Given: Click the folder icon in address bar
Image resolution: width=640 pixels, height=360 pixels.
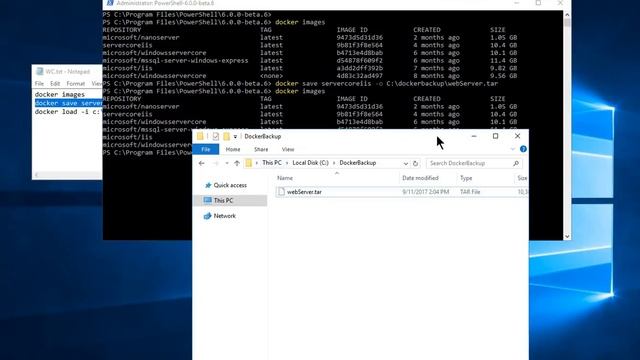Looking at the screenshot, I should 249,163.
